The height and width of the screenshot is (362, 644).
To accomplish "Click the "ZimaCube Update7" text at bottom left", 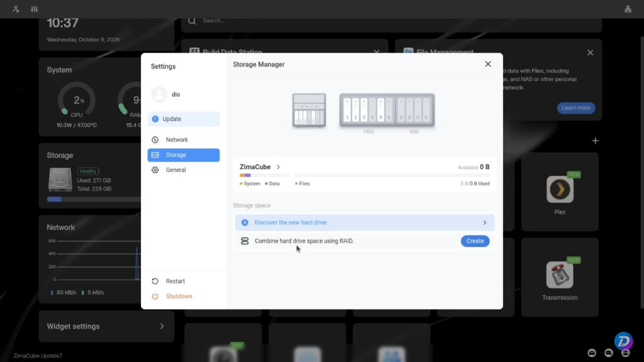I will tap(38, 356).
